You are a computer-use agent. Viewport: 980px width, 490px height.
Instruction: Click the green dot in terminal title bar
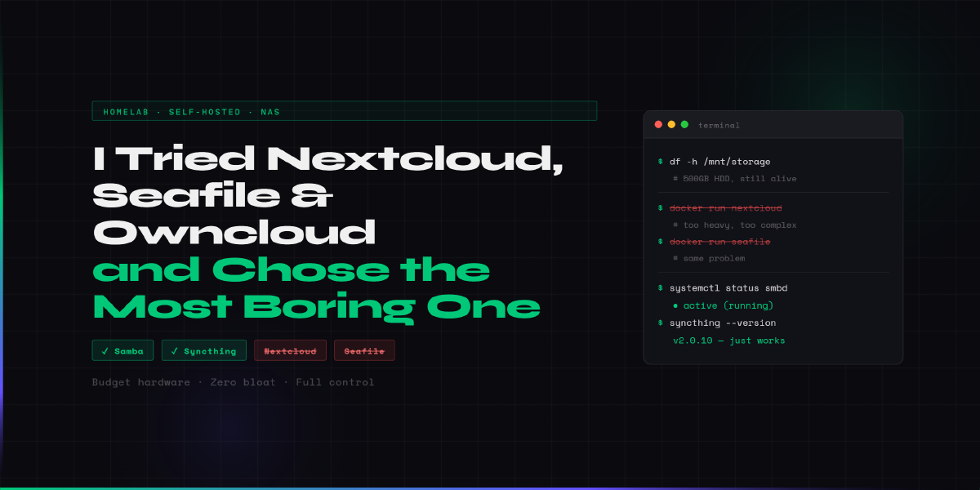pos(684,125)
